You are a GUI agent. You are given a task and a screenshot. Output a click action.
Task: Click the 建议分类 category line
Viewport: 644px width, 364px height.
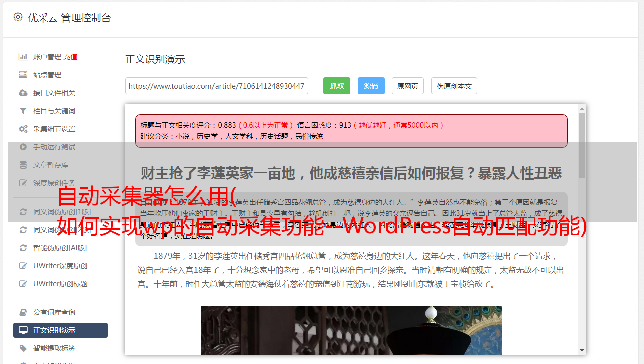[232, 136]
